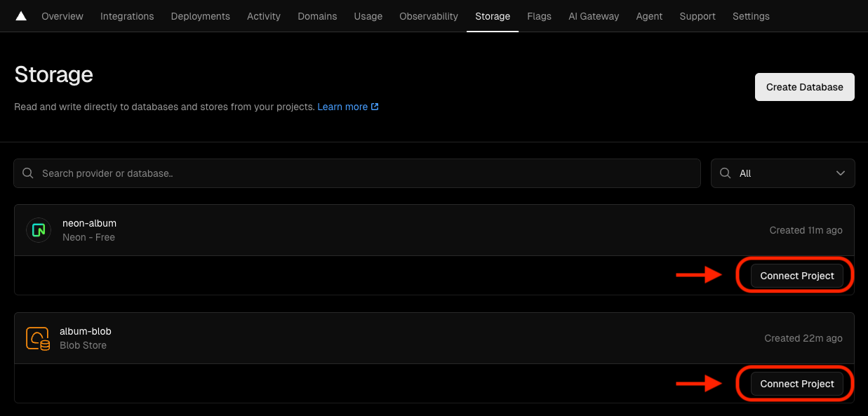Click the album-blob storage icon
The image size is (868, 416).
click(38, 337)
